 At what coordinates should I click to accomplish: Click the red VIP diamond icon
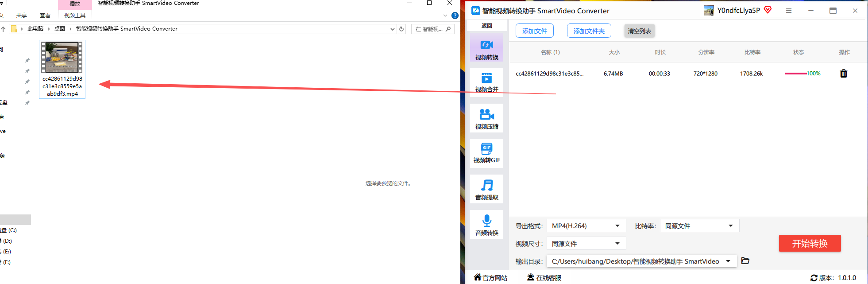click(768, 10)
